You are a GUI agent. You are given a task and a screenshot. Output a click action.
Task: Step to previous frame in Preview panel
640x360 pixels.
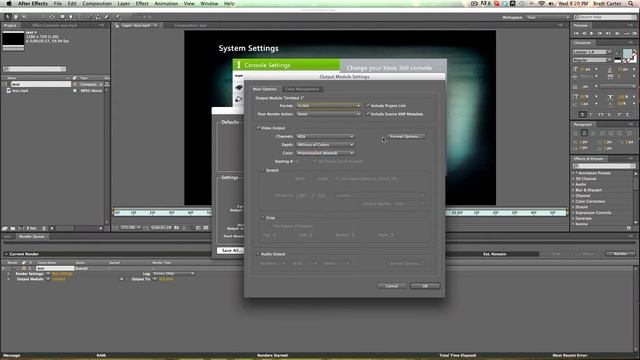pos(584,33)
